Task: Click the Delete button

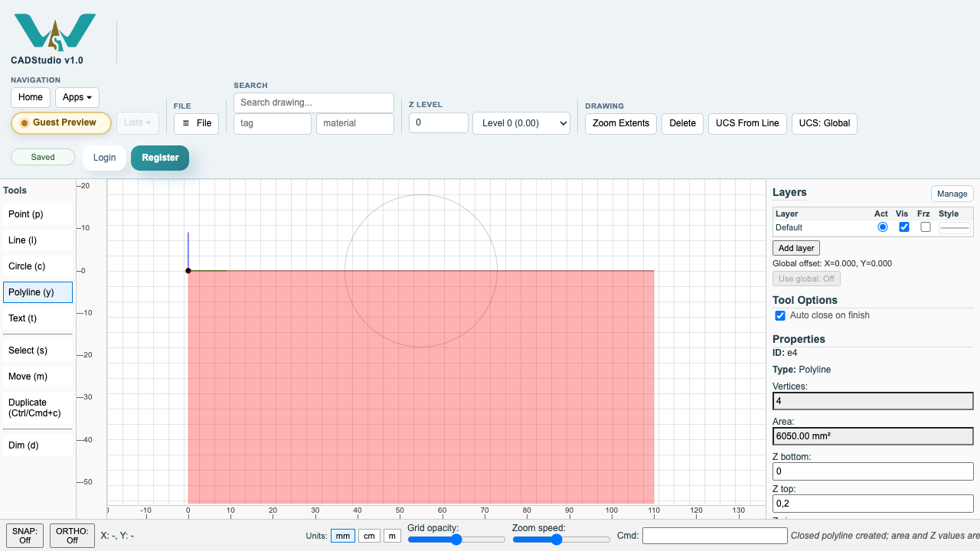Action: click(x=683, y=123)
